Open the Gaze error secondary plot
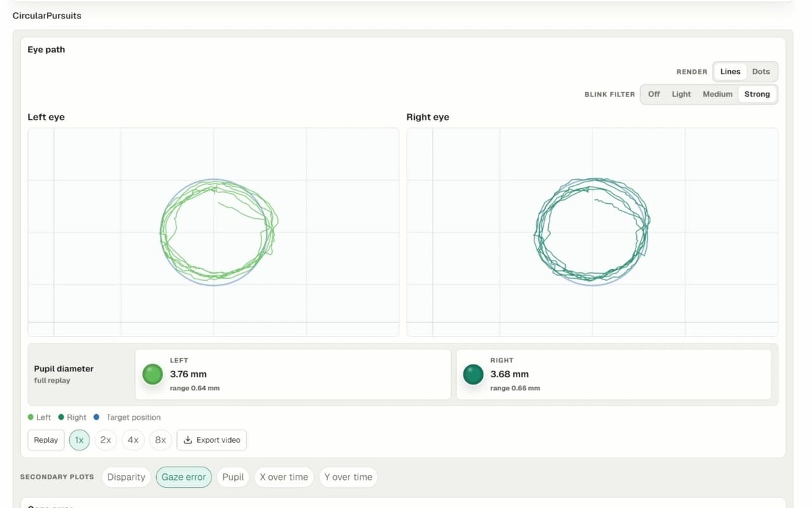The height and width of the screenshot is (508, 812). click(x=184, y=477)
